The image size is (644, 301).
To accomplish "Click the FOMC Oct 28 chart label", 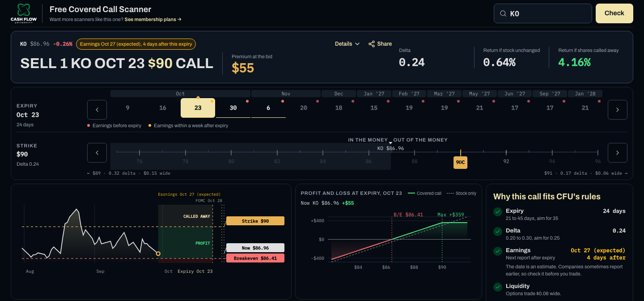I will pos(209,201).
